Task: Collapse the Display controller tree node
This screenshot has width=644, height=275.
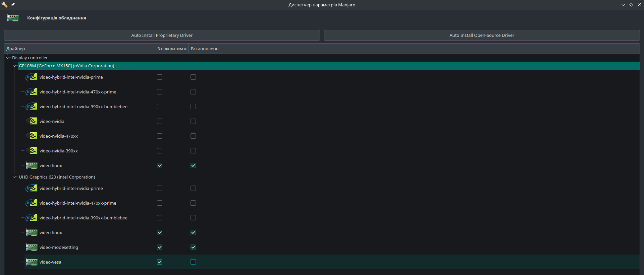Action: click(x=8, y=58)
